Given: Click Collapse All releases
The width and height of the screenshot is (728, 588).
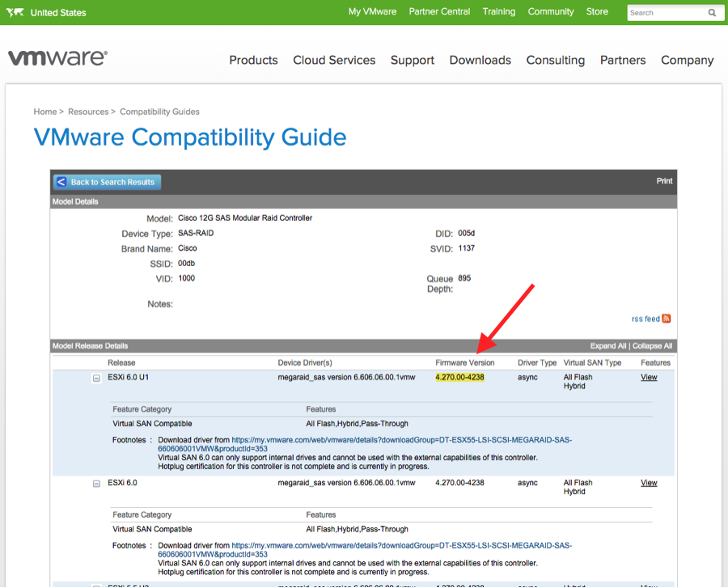Looking at the screenshot, I should pyautogui.click(x=652, y=346).
